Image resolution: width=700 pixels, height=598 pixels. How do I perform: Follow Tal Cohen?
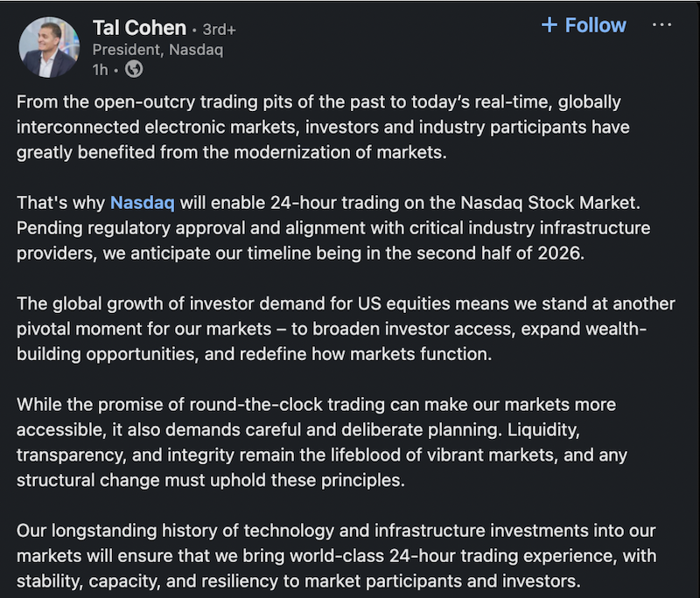[595, 25]
